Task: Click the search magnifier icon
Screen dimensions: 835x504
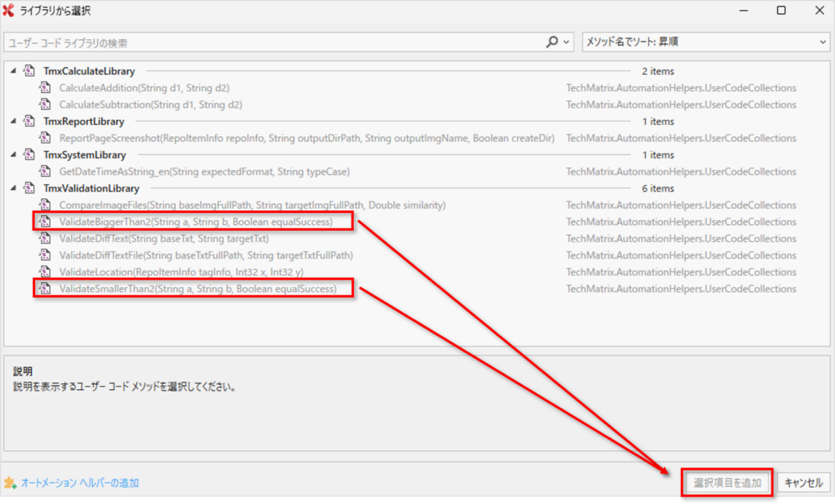Action: click(553, 42)
